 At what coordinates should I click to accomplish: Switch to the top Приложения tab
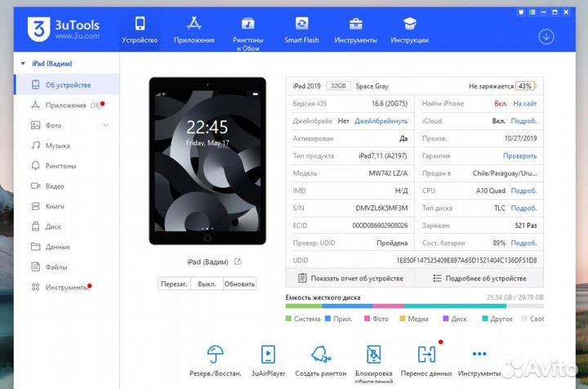194,30
